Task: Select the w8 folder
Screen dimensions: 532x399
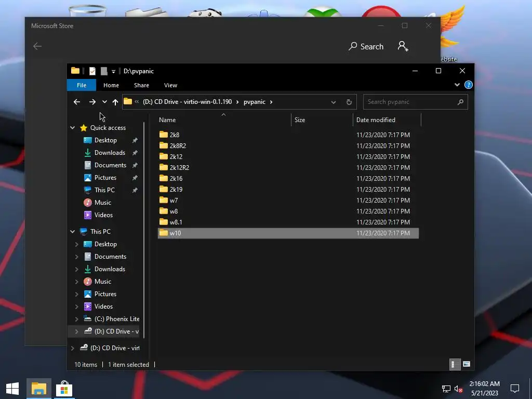Action: [288, 211]
